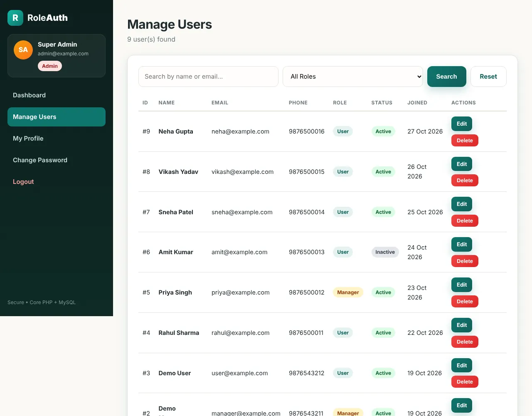532x416 pixels.
Task: Click the Manage Users page heading
Action: (x=170, y=25)
